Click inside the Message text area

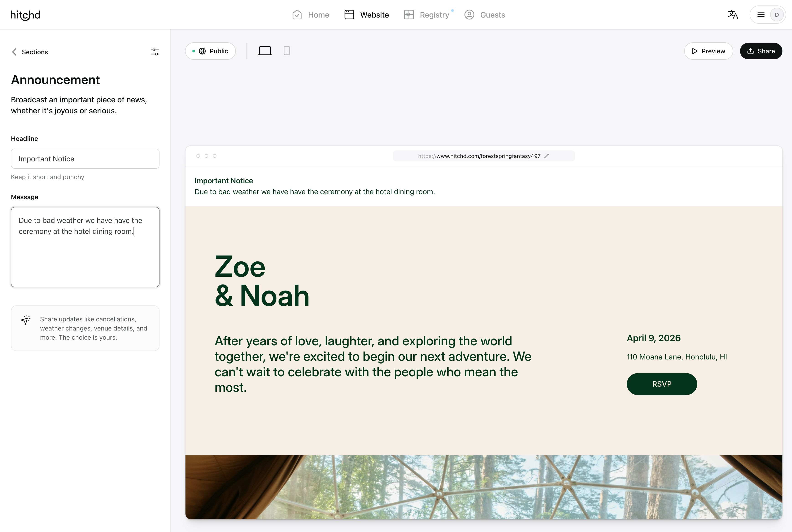(85, 258)
